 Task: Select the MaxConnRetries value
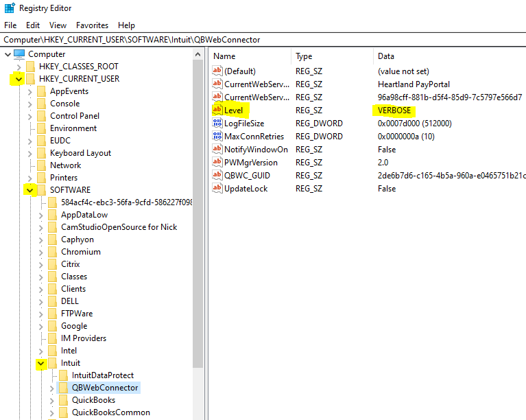254,137
